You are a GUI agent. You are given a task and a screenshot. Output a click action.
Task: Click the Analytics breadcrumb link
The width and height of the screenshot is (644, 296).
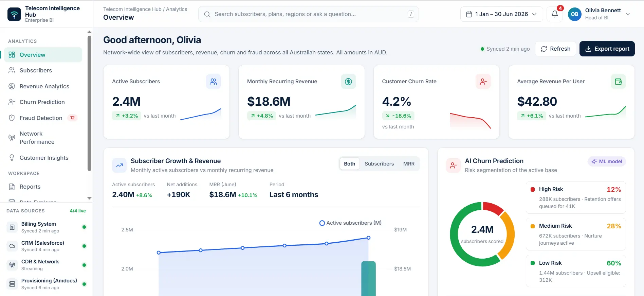pyautogui.click(x=177, y=9)
